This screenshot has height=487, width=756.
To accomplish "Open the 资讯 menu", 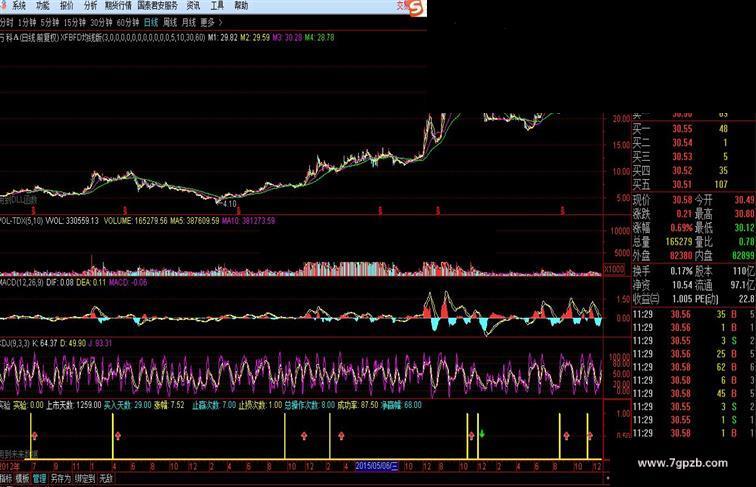I will click(193, 6).
